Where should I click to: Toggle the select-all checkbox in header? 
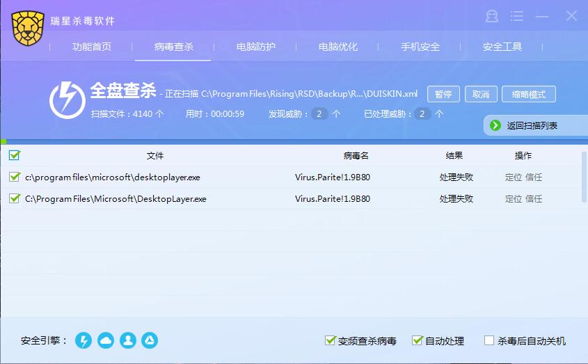click(x=14, y=155)
